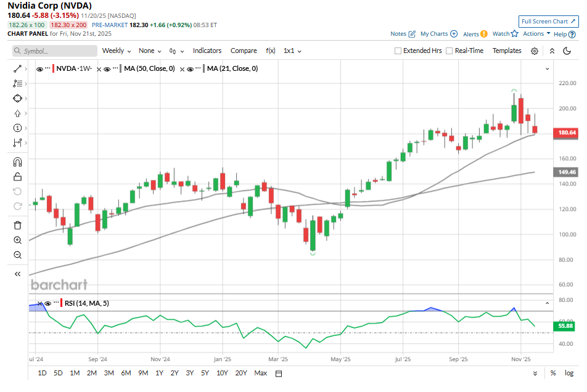
Task: Click the trash can delete icon
Action: (x=17, y=225)
